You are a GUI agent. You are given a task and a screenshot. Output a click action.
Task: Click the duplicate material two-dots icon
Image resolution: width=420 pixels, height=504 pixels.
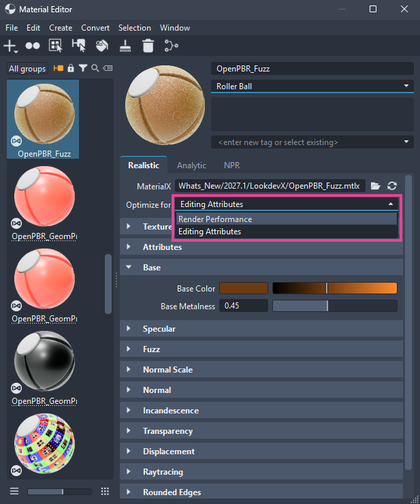point(33,46)
